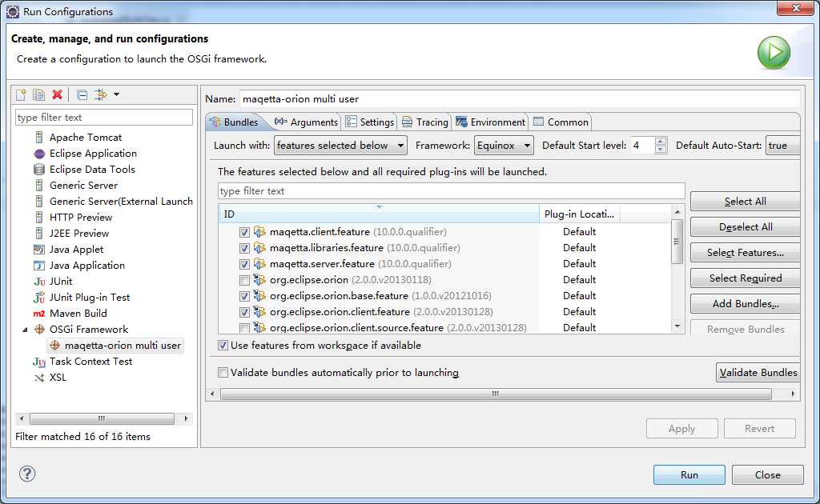Click the configuration tree horizontal scrollbar
Viewport: 820px width, 504px height.
click(x=102, y=418)
